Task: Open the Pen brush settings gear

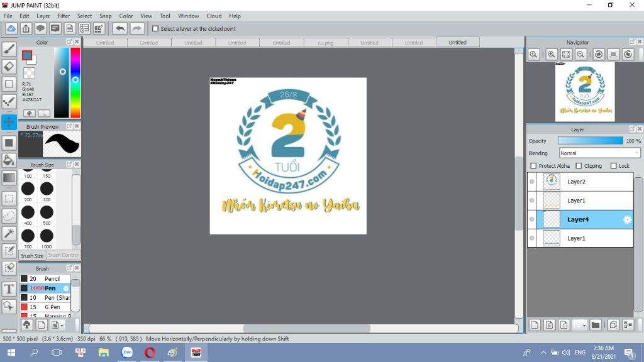Action: tap(65, 288)
